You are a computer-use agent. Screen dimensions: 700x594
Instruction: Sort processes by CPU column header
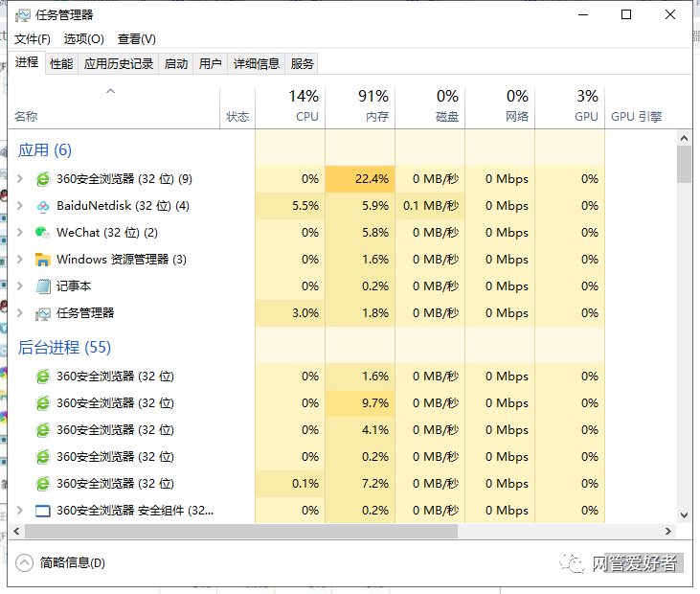tap(303, 105)
